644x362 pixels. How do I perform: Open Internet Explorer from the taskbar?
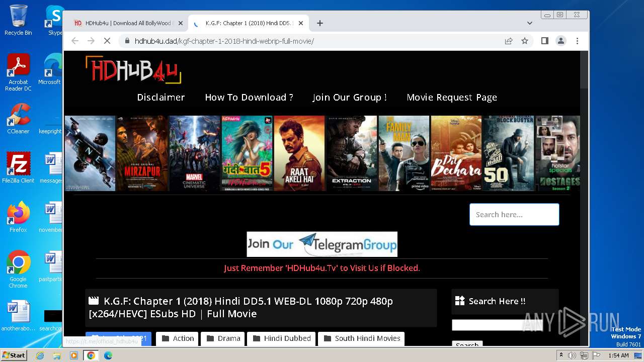point(40,355)
